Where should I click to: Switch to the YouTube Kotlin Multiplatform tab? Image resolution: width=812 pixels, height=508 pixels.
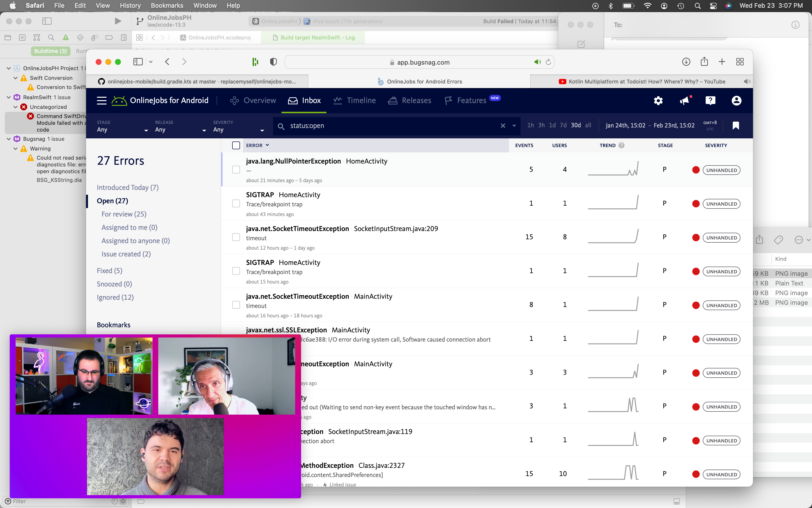(641, 81)
